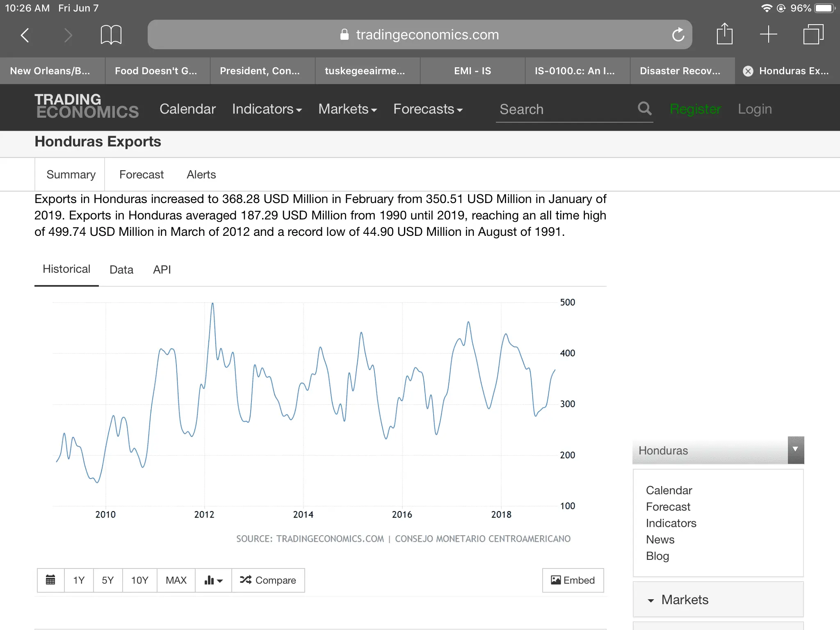Open a new tab with plus icon

pyautogui.click(x=768, y=34)
